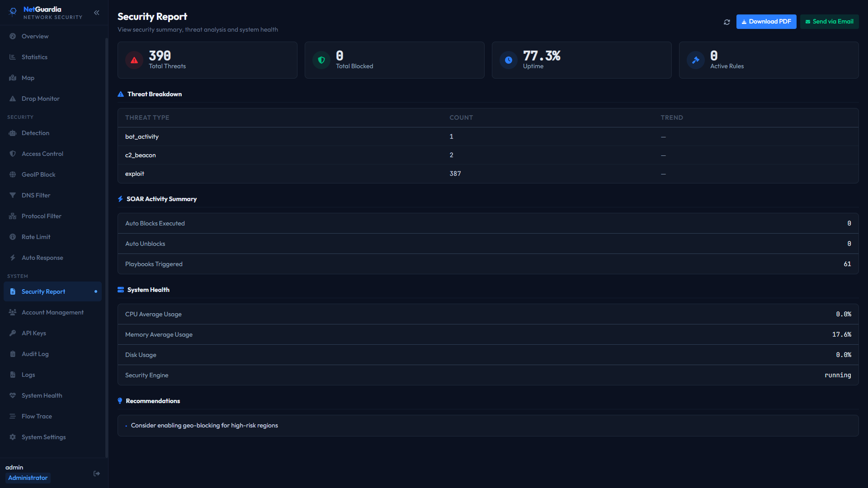Collapse the sidebar with the double chevron
868x488 pixels.
pyautogui.click(x=96, y=13)
